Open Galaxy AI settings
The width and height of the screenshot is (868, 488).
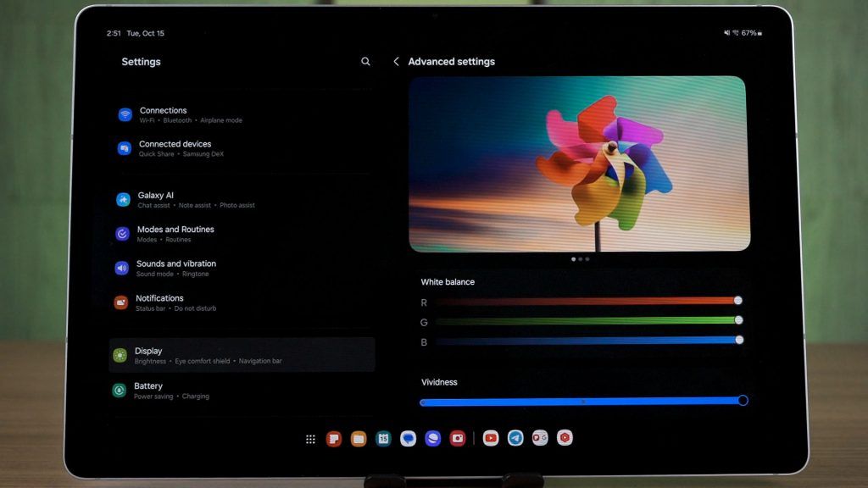tap(242, 199)
